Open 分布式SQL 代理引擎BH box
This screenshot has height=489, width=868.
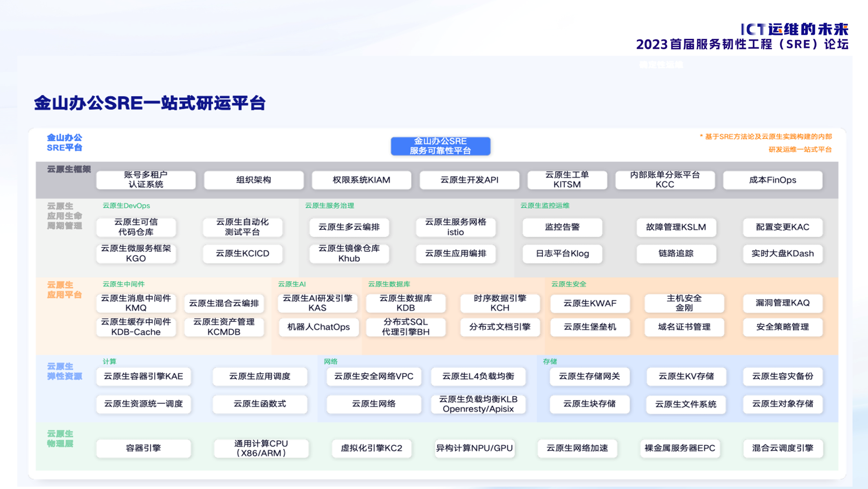point(406,327)
